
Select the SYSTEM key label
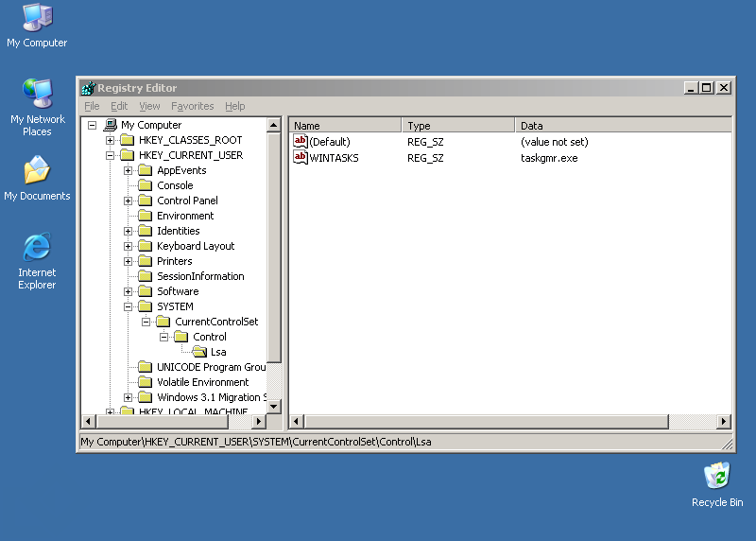pyautogui.click(x=175, y=306)
